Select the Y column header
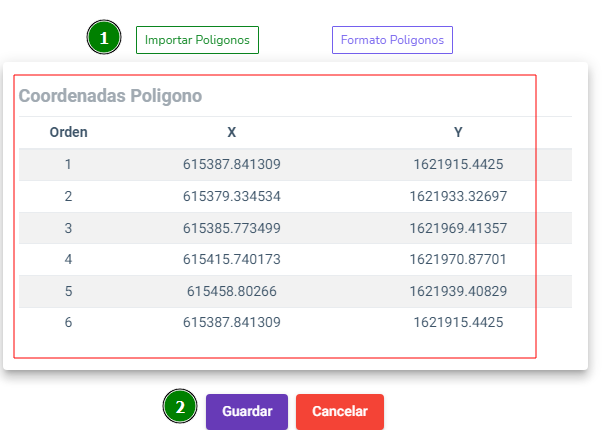This screenshot has height=441, width=610. coord(458,132)
